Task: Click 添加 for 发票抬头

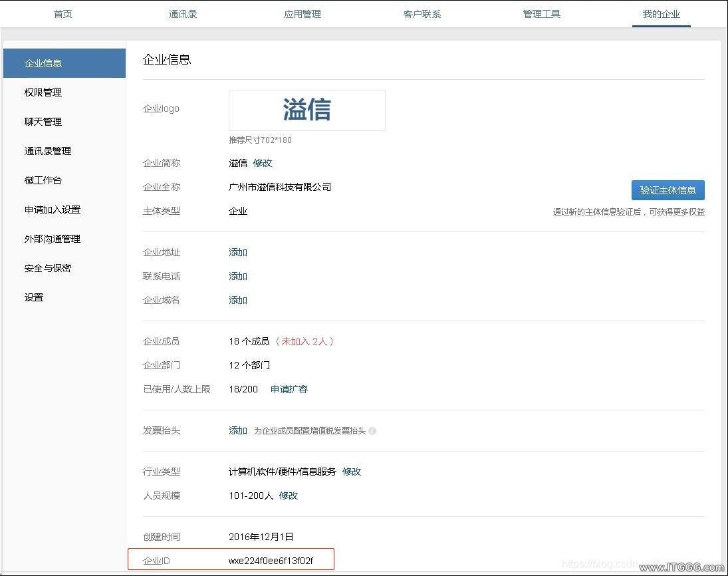Action: click(238, 430)
